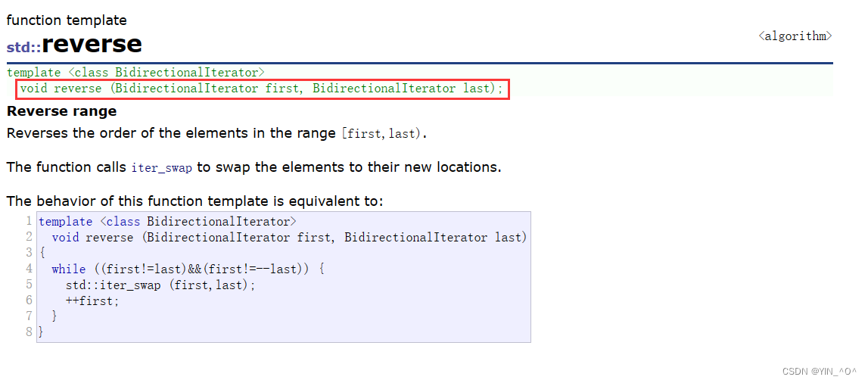Image resolution: width=868 pixels, height=383 pixels.
Task: Click the "reverse" title heading
Action: [x=92, y=43]
